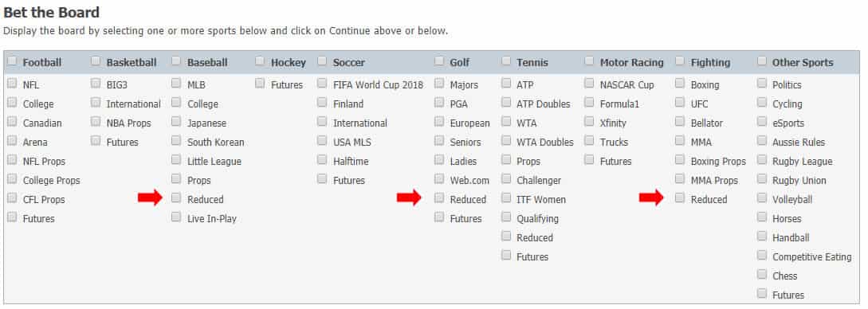Tick the eSports checkbox
The height and width of the screenshot is (309, 868).
[762, 122]
